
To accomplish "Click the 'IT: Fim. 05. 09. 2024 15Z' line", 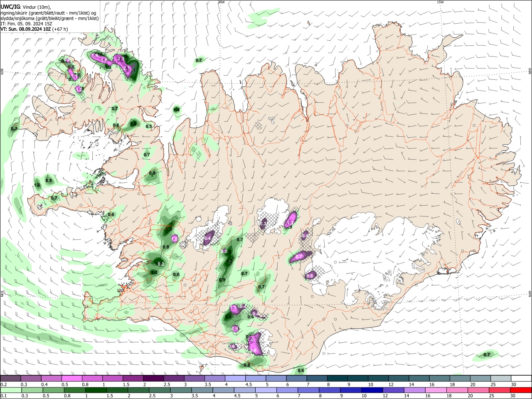I will pos(26,24).
